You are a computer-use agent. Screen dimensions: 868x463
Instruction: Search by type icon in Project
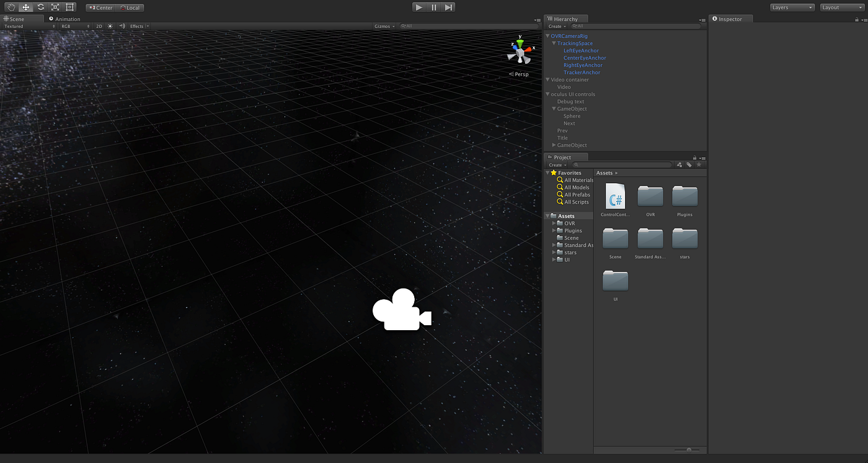pos(680,164)
